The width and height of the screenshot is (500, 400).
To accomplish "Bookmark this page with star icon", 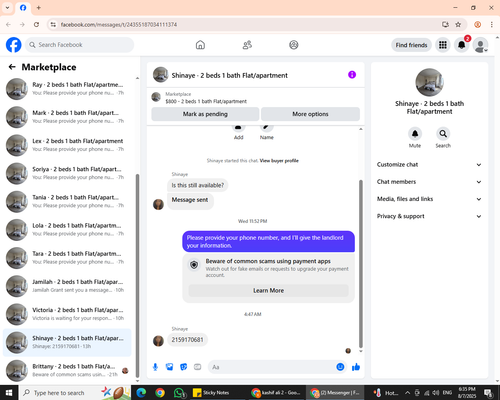I will (x=458, y=24).
